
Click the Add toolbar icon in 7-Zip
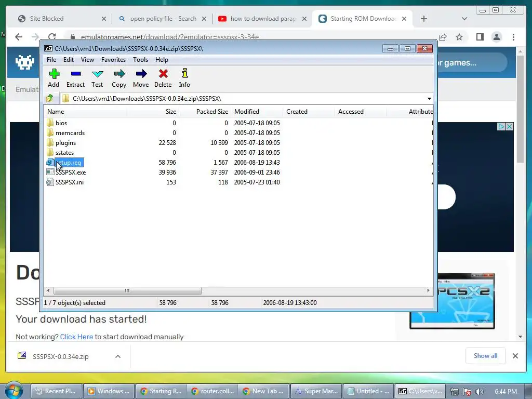54,78
